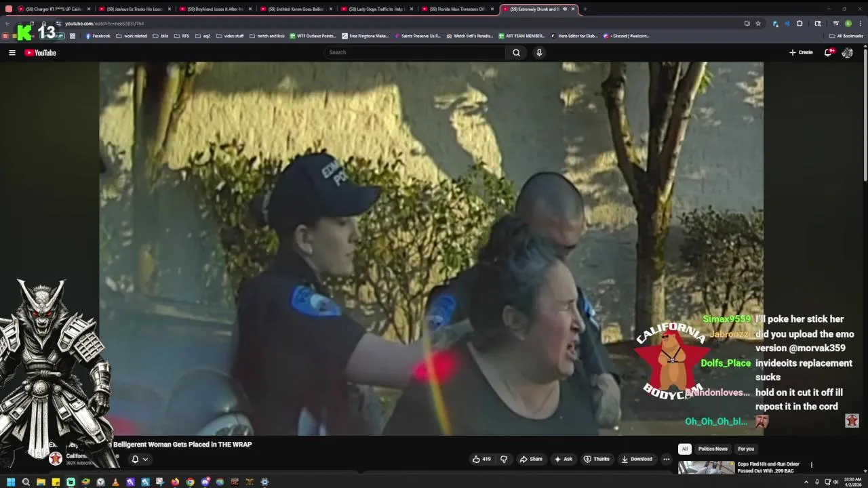The height and width of the screenshot is (488, 868).
Task: Like the video with 419 likes
Action: 481,459
